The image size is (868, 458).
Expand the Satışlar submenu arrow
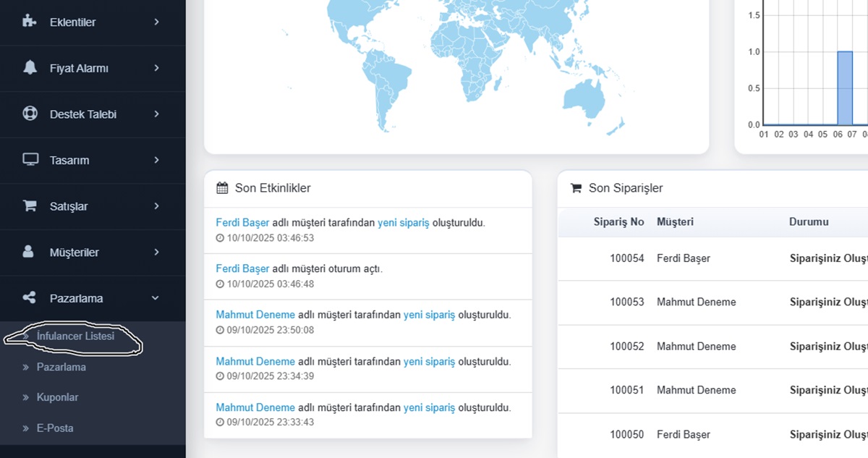(156, 206)
